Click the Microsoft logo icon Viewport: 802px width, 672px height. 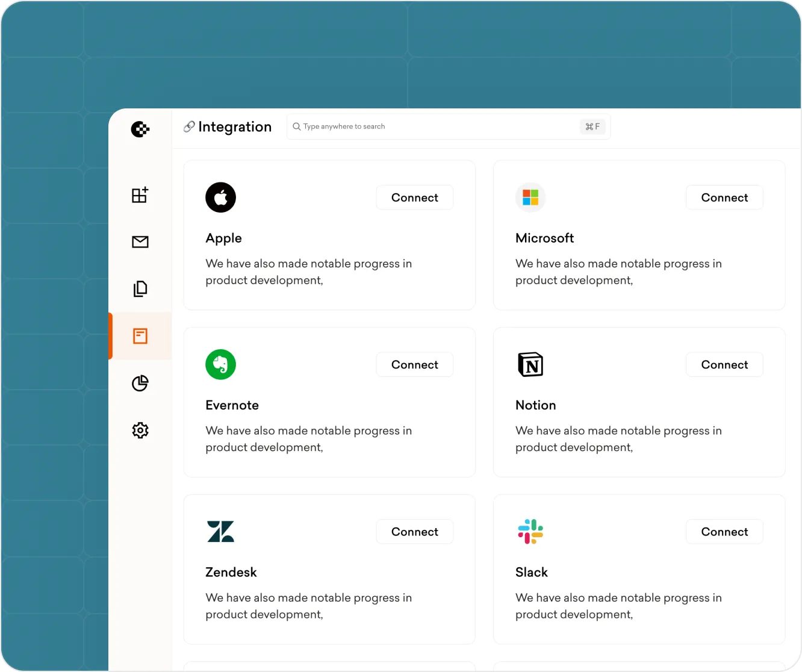tap(530, 198)
